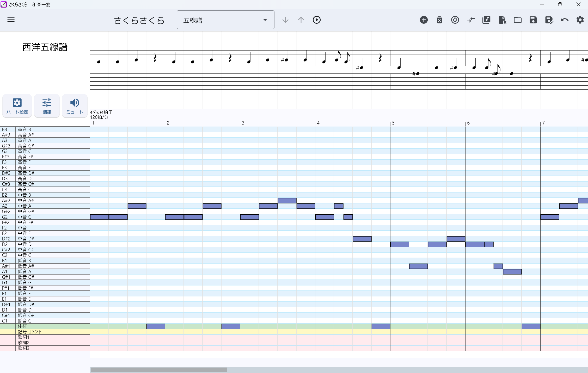588x373 pixels.
Task: Click the horizontal scrollbar thumb
Action: [x=158, y=370]
